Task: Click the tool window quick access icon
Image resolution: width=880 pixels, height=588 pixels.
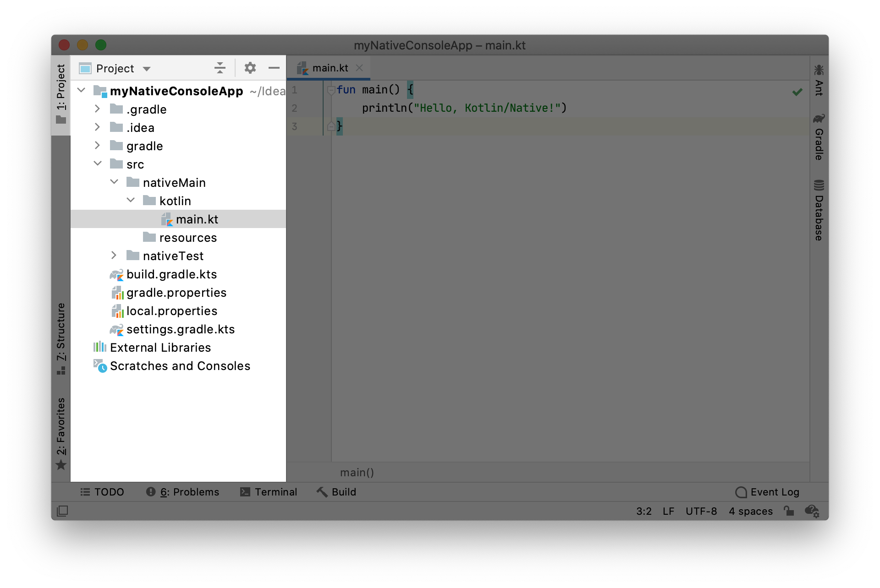Action: click(62, 511)
